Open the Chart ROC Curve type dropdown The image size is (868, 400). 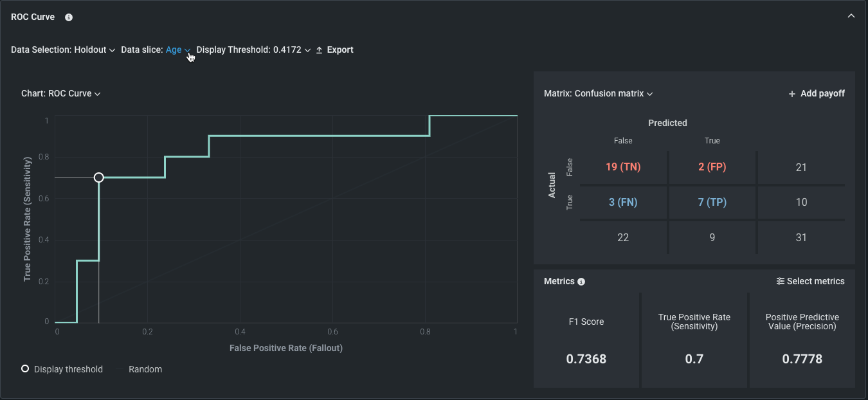pyautogui.click(x=61, y=93)
